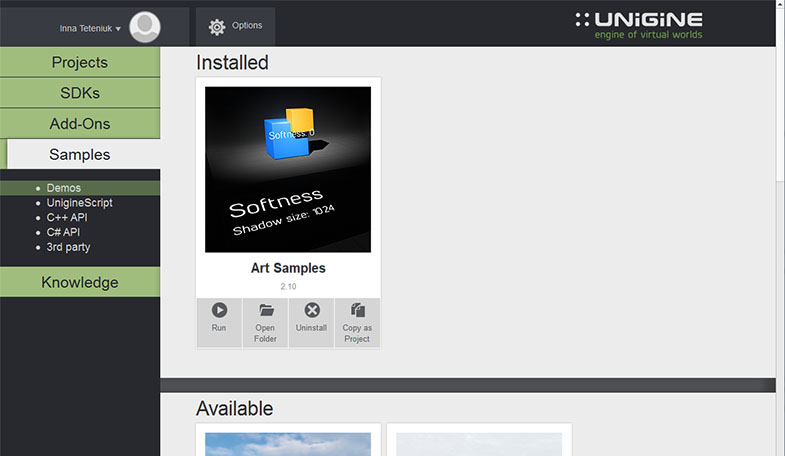Click the Available heading
Screen dimensions: 785x456
point(234,408)
